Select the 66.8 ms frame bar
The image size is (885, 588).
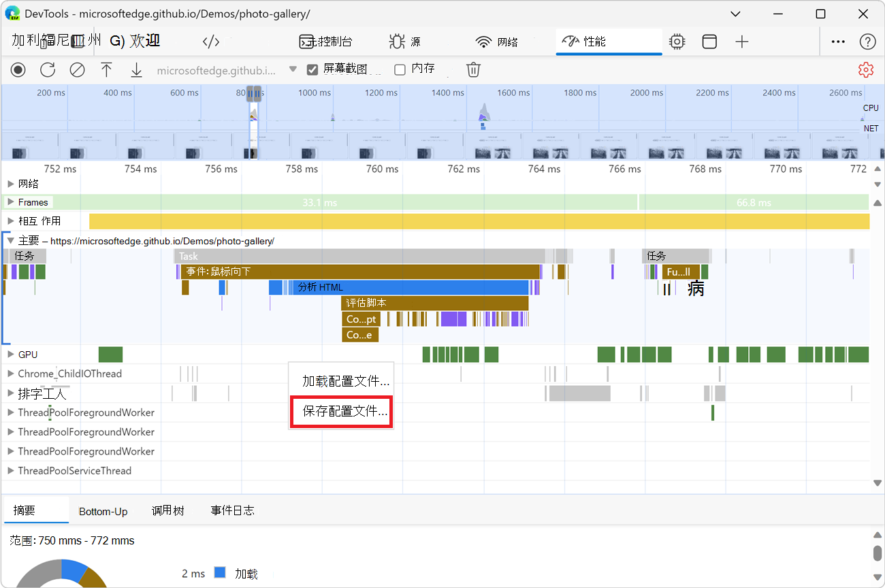[754, 202]
